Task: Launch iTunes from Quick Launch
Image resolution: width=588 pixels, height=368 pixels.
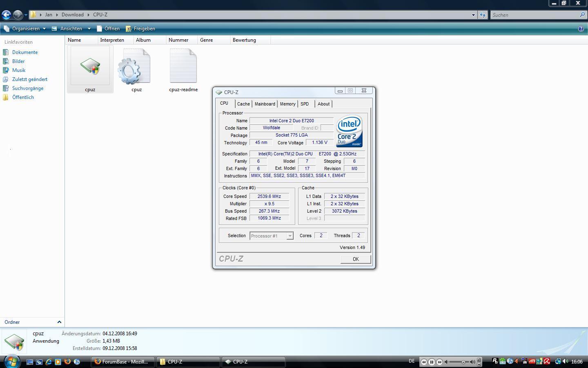Action: pyautogui.click(x=77, y=362)
